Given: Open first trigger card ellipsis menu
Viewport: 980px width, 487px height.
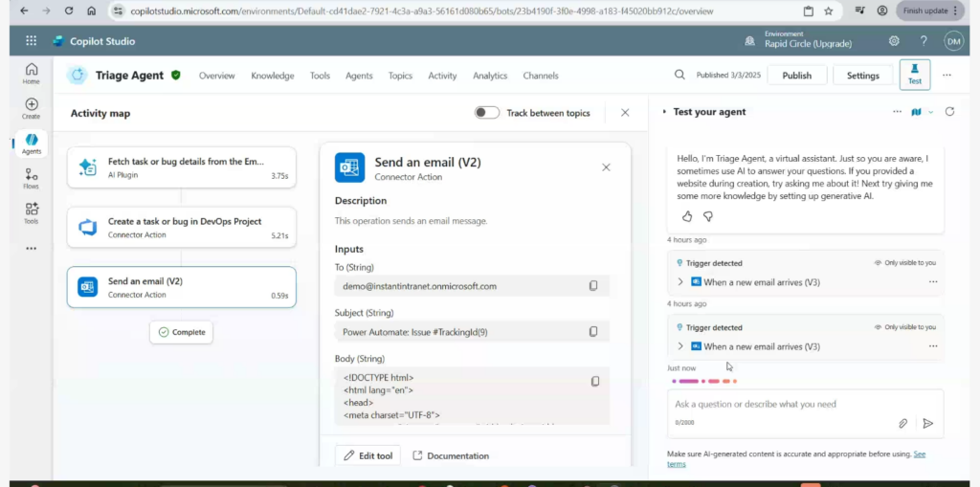Looking at the screenshot, I should (x=932, y=282).
